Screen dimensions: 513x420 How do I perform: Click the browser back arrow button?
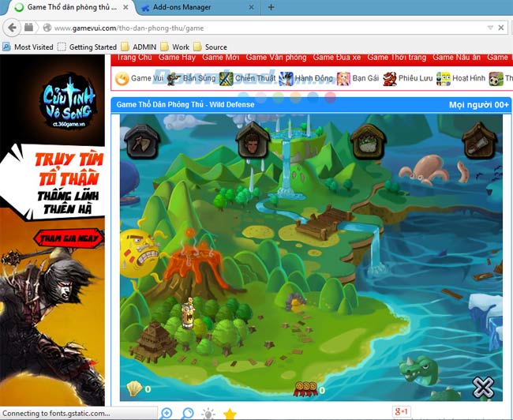(12, 28)
